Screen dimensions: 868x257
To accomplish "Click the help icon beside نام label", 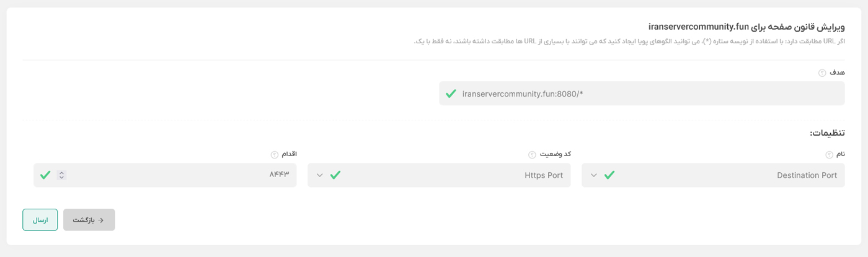I will coord(830,155).
